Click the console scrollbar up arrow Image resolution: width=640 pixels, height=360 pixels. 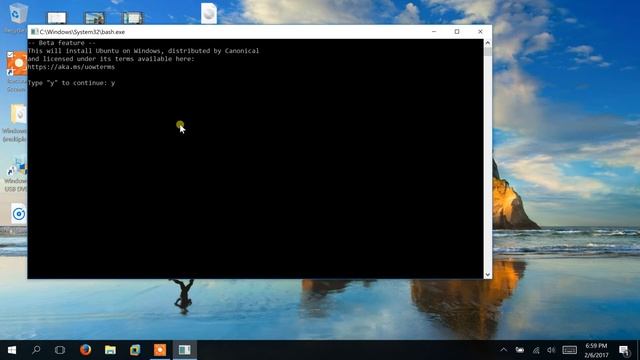[487, 43]
